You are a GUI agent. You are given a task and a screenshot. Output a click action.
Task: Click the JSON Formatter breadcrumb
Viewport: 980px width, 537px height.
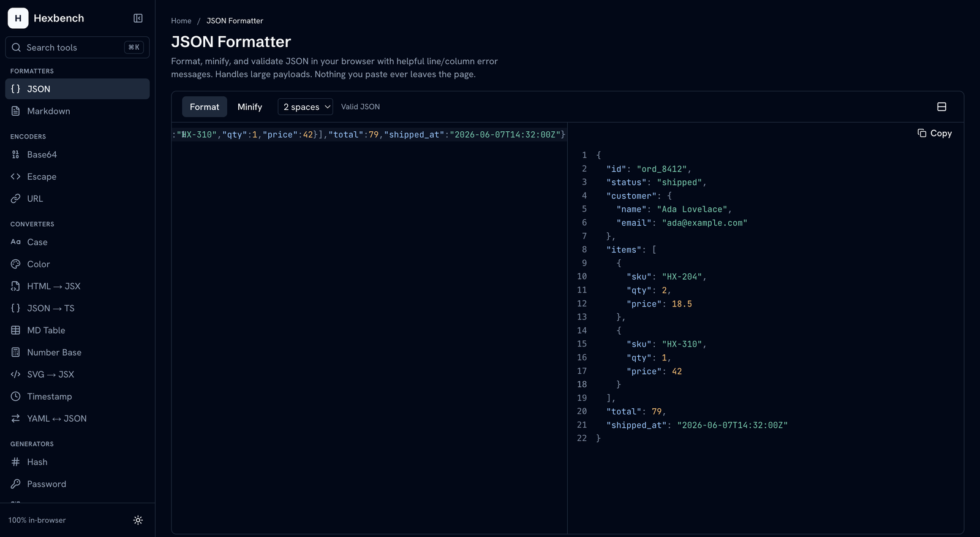(x=235, y=21)
